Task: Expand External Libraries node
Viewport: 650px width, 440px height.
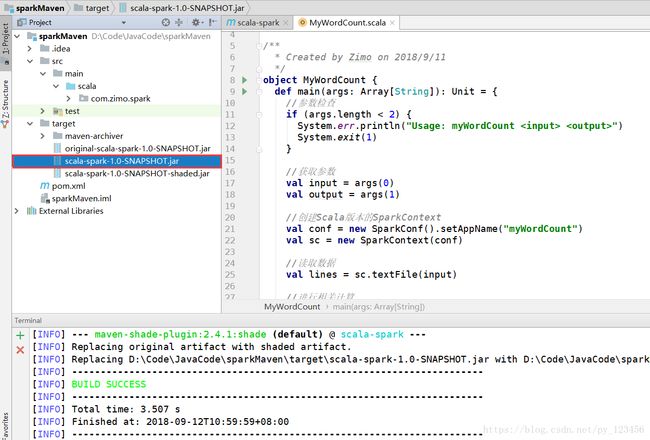Action: click(x=17, y=211)
